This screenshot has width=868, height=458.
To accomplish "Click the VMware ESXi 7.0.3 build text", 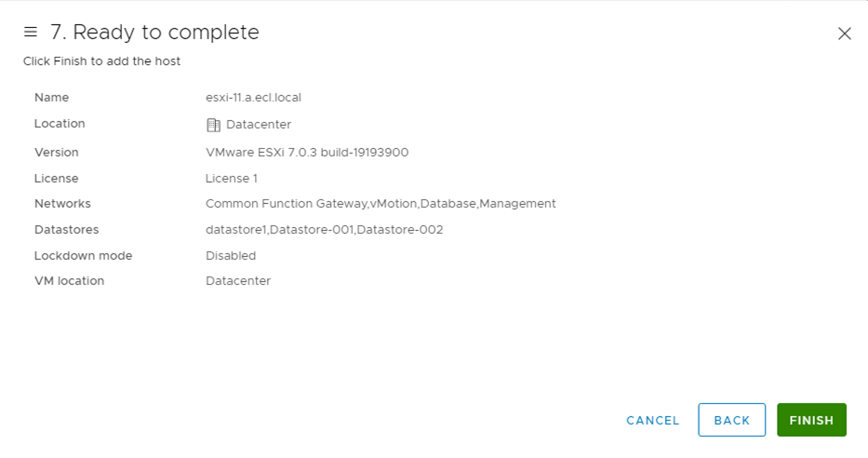I will point(307,153).
